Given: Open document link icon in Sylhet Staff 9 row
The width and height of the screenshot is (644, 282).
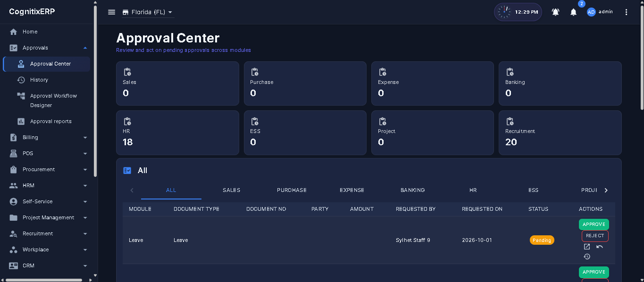Looking at the screenshot, I should pyautogui.click(x=587, y=247).
